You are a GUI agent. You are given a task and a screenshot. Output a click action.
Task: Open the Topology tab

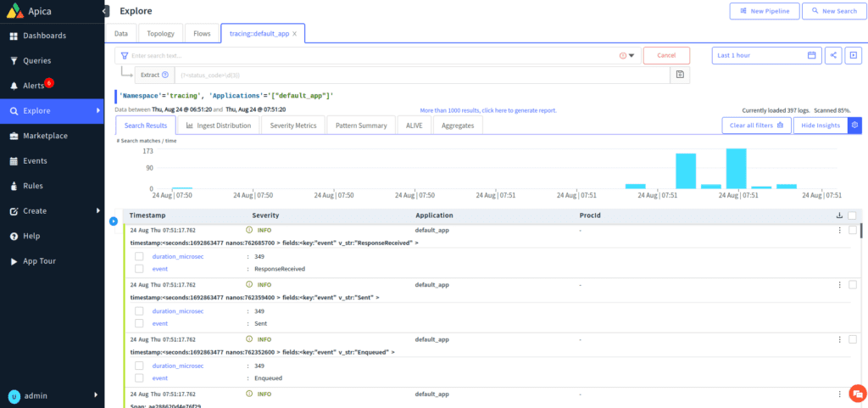tap(160, 34)
